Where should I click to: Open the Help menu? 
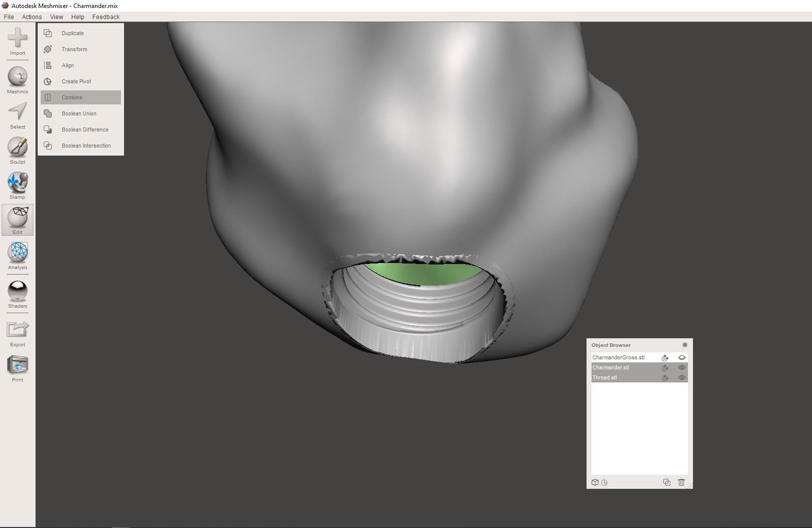[x=77, y=17]
